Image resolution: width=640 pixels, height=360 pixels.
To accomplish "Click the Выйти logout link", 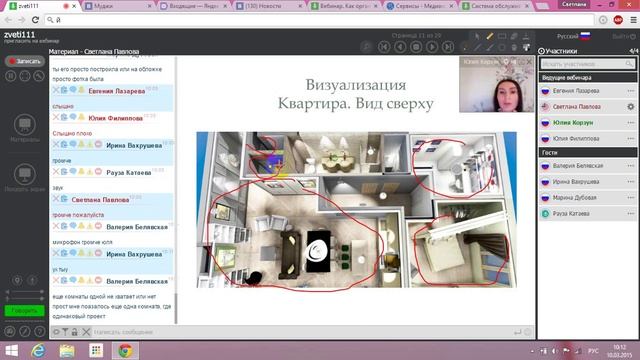I will (624, 36).
